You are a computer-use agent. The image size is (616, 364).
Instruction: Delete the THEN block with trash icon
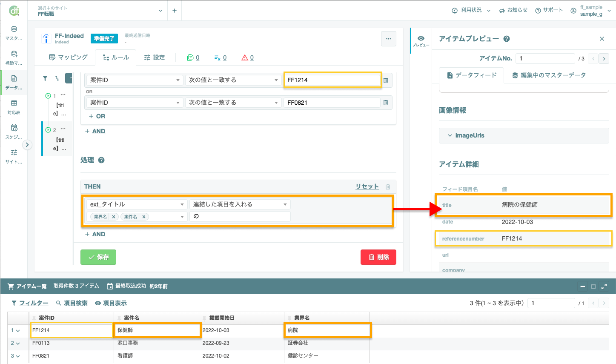(388, 186)
